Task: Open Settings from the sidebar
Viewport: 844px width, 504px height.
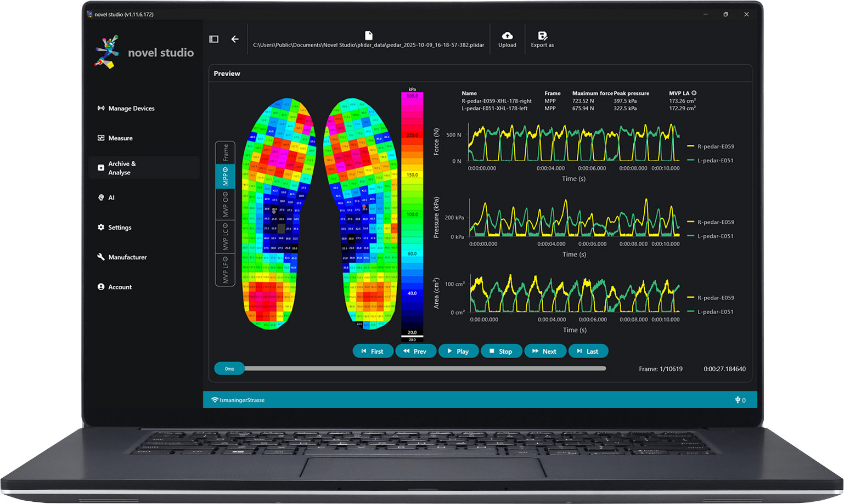Action: point(120,228)
